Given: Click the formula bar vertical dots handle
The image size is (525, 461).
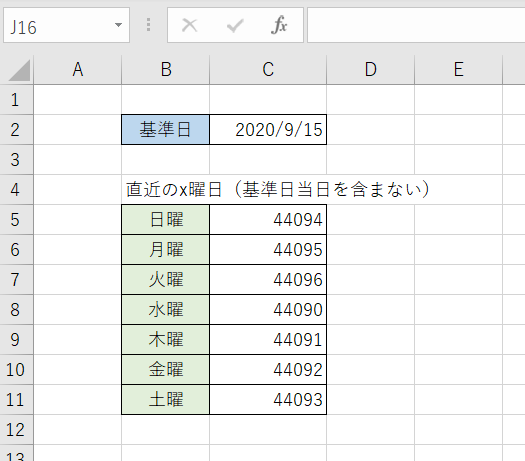Looking at the screenshot, I should click(x=148, y=25).
